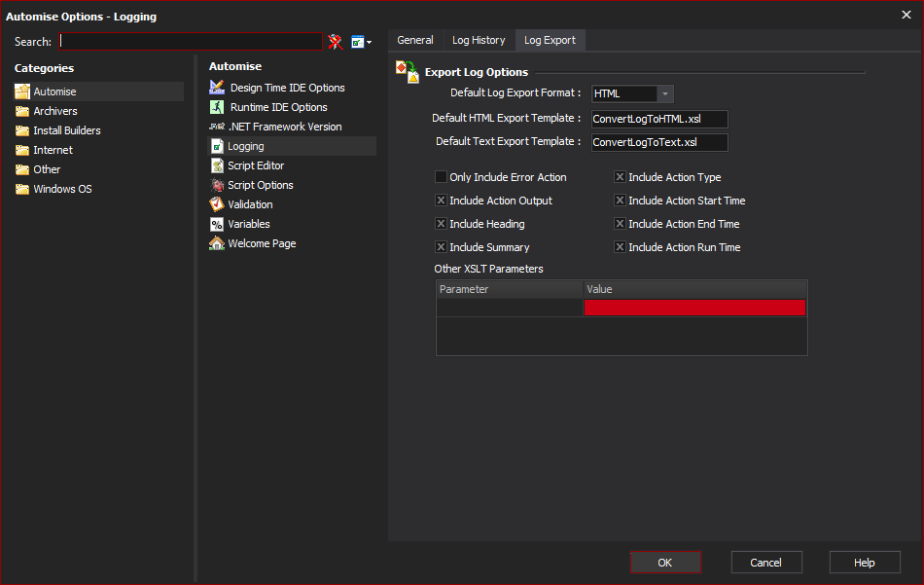This screenshot has width=924, height=585.
Task: Open the Variables options label
Action: (249, 224)
